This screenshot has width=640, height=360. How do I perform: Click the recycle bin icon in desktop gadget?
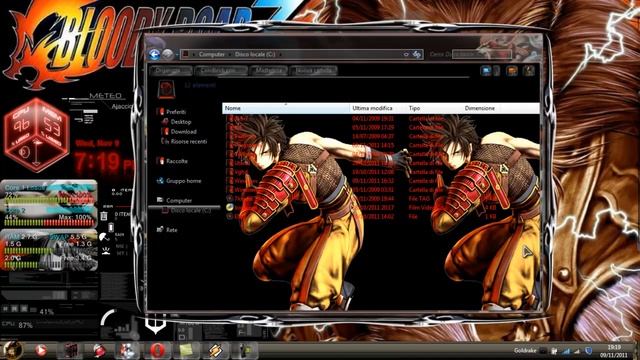tap(104, 216)
